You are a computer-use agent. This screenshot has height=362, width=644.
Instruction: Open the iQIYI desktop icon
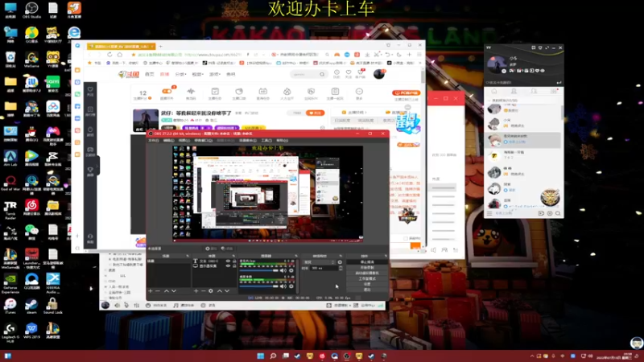click(52, 84)
